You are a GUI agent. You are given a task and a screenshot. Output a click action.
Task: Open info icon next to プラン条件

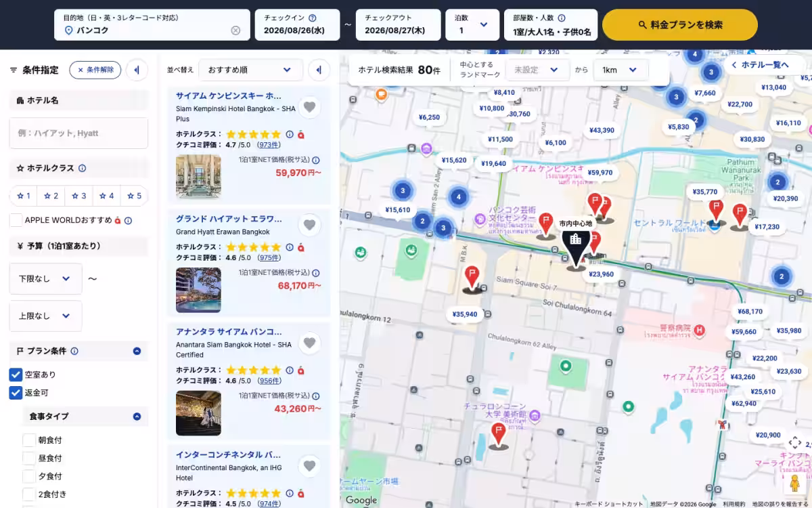point(74,351)
